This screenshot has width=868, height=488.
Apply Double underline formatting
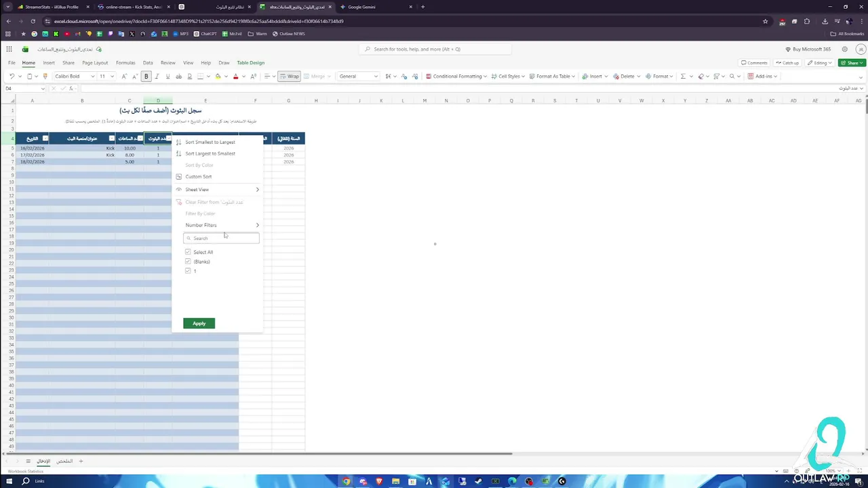[189, 76]
